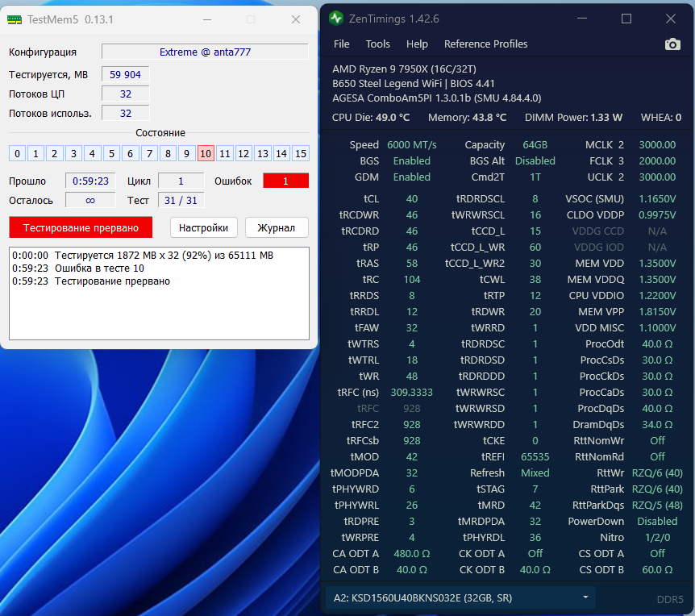The height and width of the screenshot is (616, 695).
Task: Click the Speed value '6000 MT/s'
Action: 412,145
